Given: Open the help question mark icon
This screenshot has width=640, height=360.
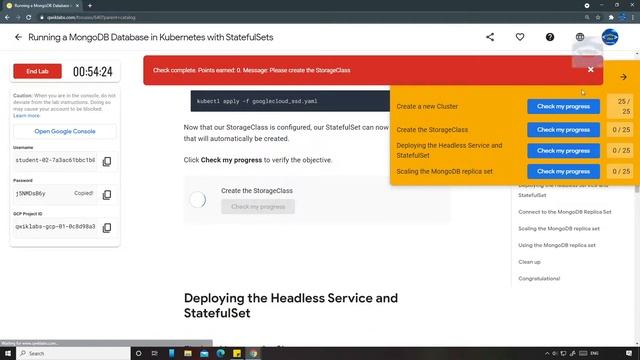Looking at the screenshot, I should [x=550, y=37].
